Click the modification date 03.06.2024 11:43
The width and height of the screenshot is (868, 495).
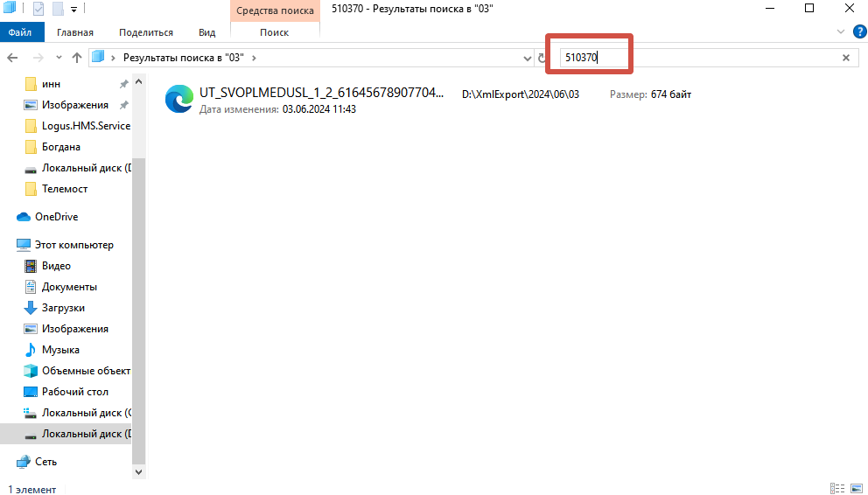click(x=318, y=109)
